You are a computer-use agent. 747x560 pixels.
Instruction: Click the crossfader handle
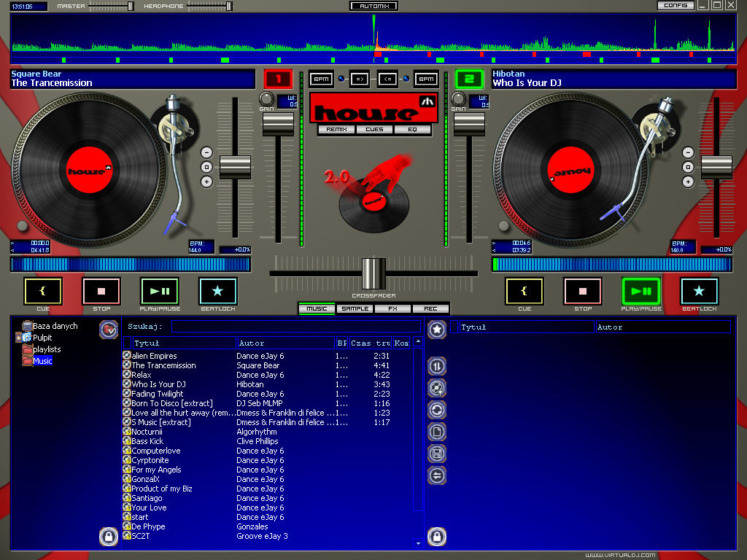coord(373,273)
